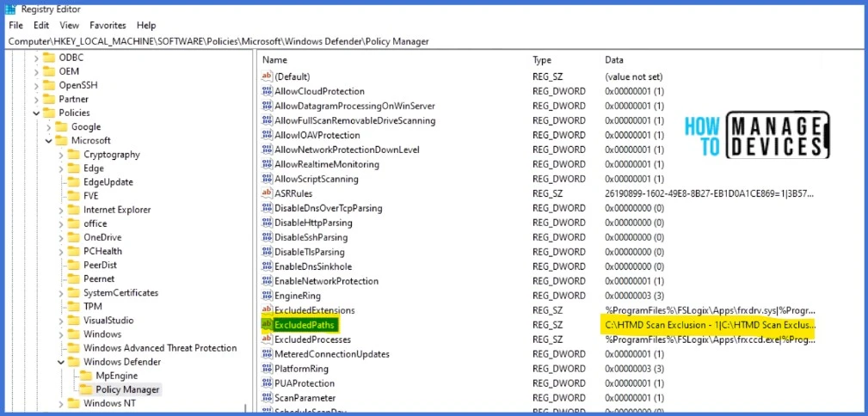Screen dimensions: 868x416
Task: Click the ASRRules data GUID string
Action: (x=711, y=193)
